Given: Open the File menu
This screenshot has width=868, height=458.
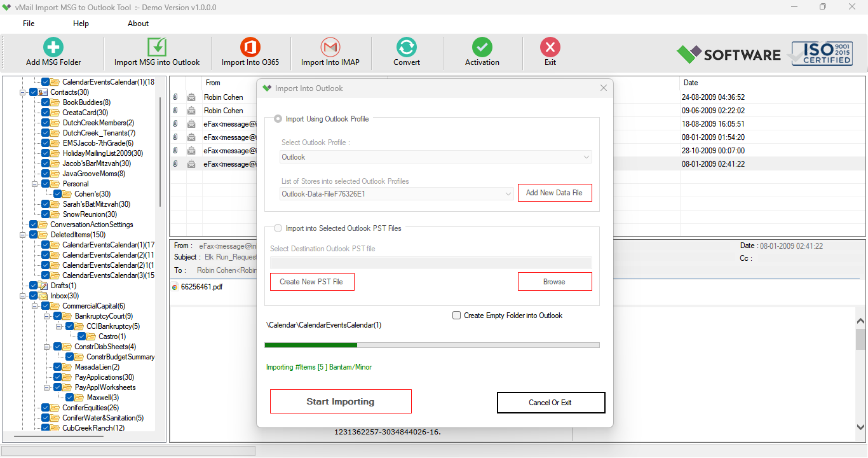Looking at the screenshot, I should coord(29,24).
